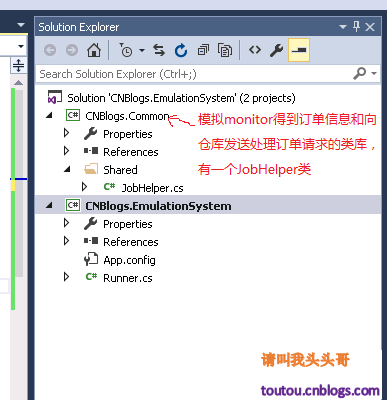Open Properties wrench toolbar icon

coord(277,50)
